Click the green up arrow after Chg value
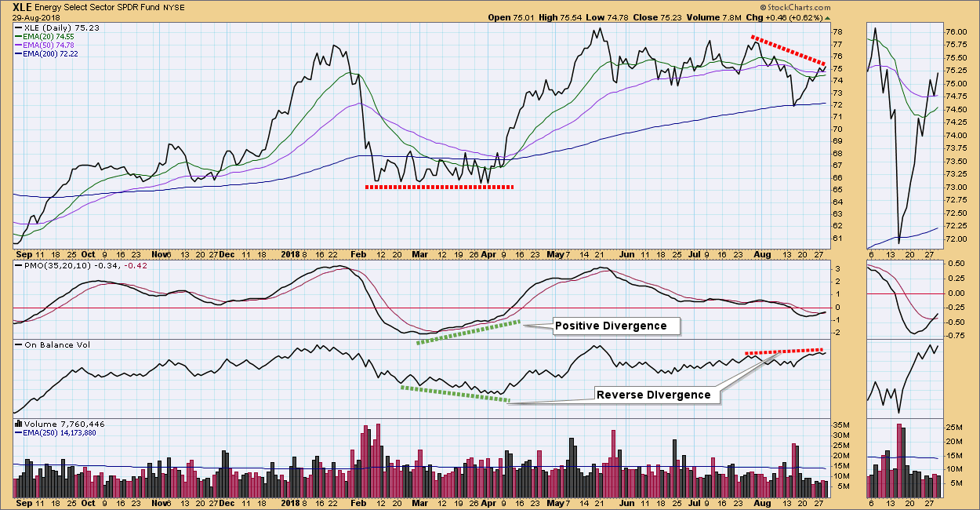This screenshot has height=510, width=980. 829,17
